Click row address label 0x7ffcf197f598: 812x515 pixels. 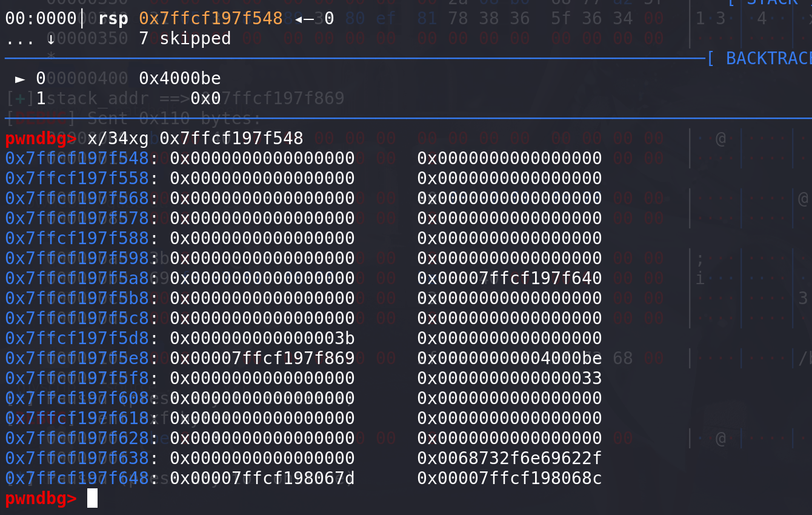(82, 259)
